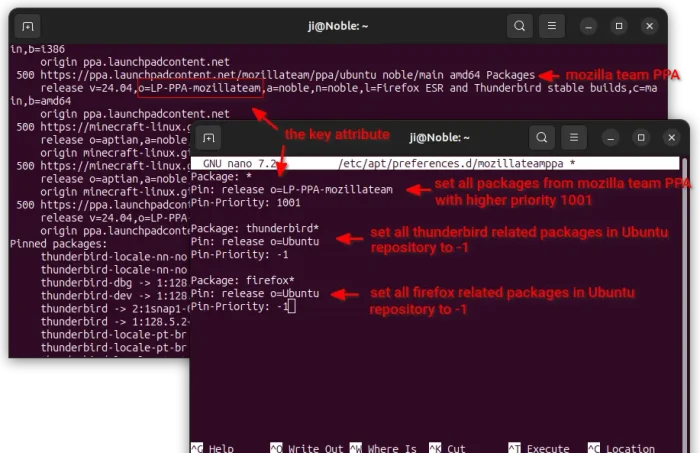Close the back terminal window
The width and height of the screenshot is (700, 453).
650,26
